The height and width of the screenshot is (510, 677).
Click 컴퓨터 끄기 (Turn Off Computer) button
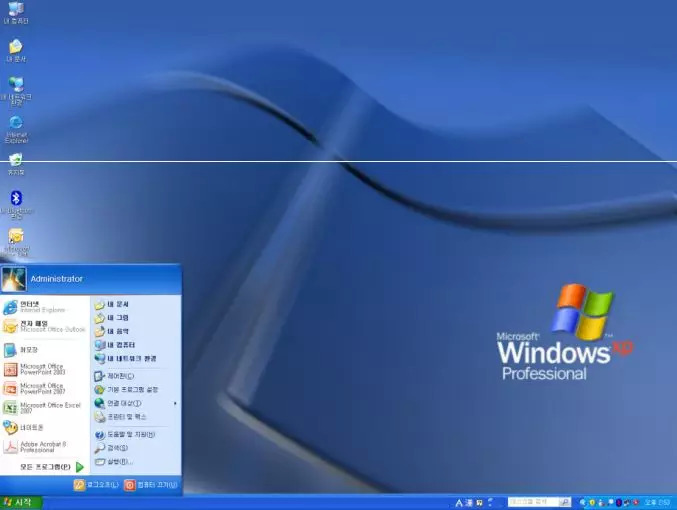[151, 485]
